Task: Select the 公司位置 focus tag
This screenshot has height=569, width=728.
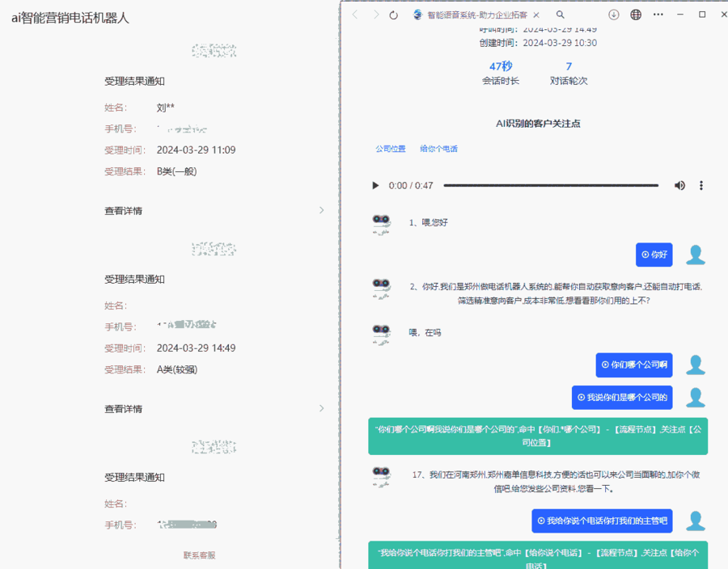Action: tap(391, 149)
